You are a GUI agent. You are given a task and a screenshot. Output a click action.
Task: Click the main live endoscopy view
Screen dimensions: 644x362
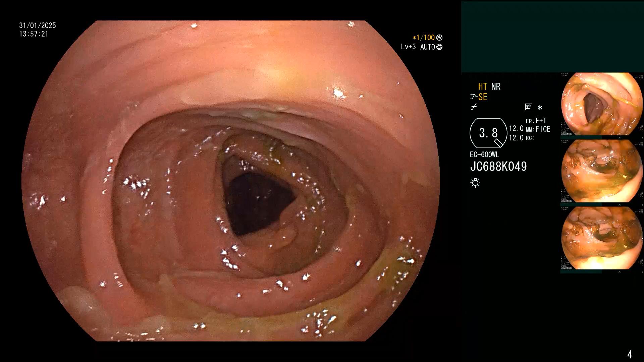pos(231,181)
